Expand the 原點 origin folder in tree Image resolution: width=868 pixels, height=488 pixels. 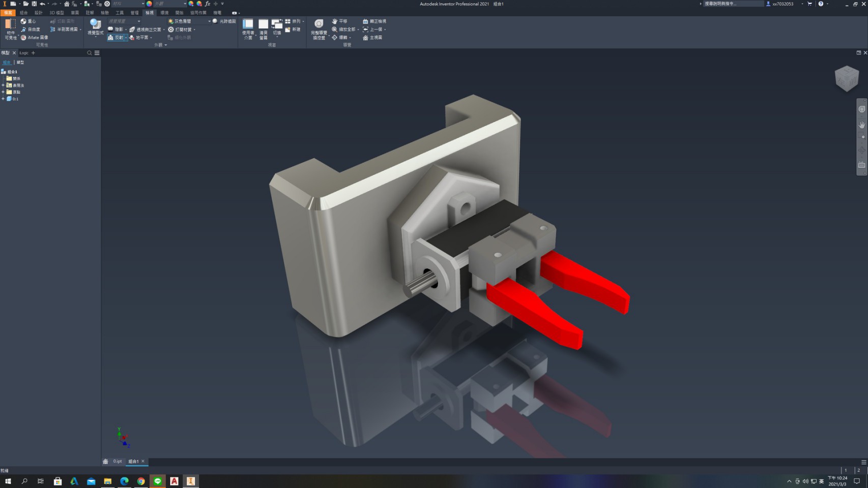[3, 92]
